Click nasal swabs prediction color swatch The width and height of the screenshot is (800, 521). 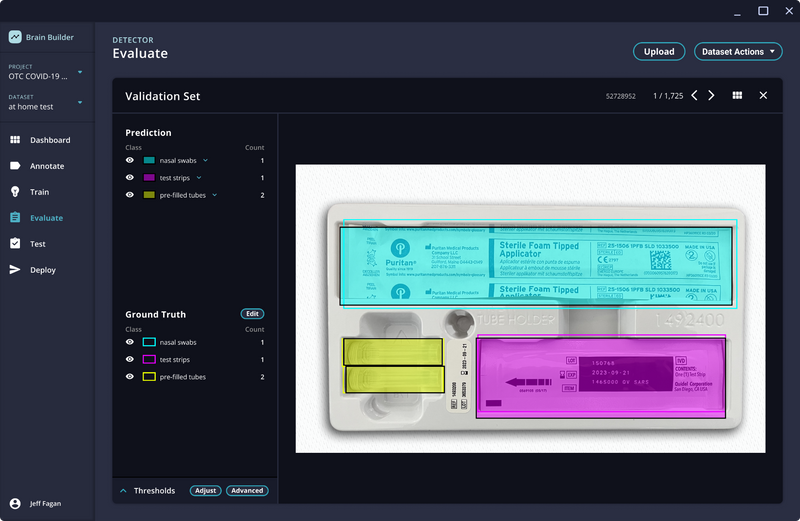coord(149,160)
